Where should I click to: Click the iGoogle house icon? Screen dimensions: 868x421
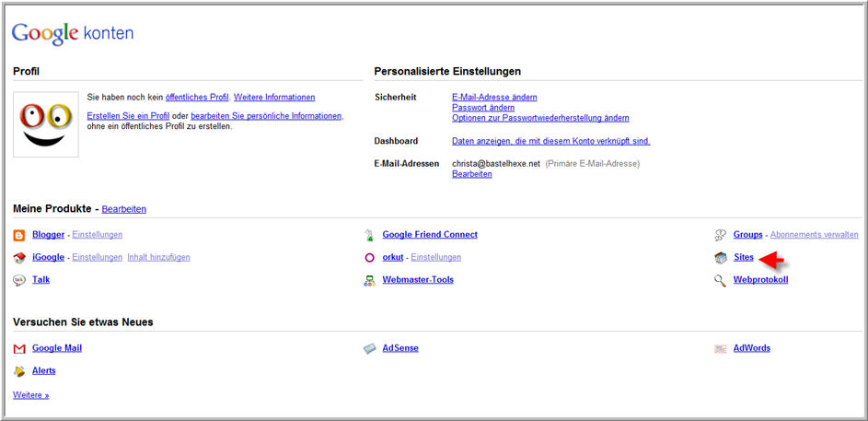[x=19, y=258]
